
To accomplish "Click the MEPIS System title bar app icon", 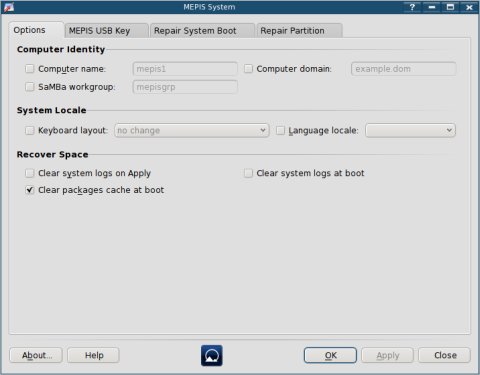I will pos(9,7).
